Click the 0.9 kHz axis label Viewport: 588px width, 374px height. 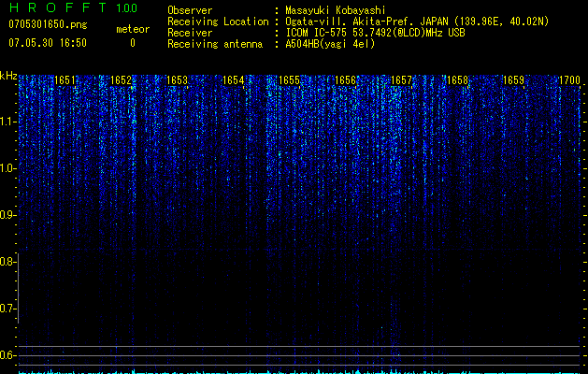point(7,215)
